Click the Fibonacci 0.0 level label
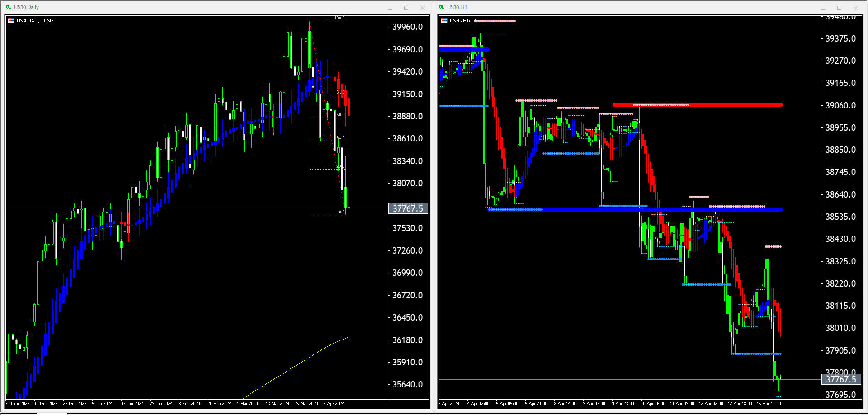The width and height of the screenshot is (868, 415). coord(342,212)
